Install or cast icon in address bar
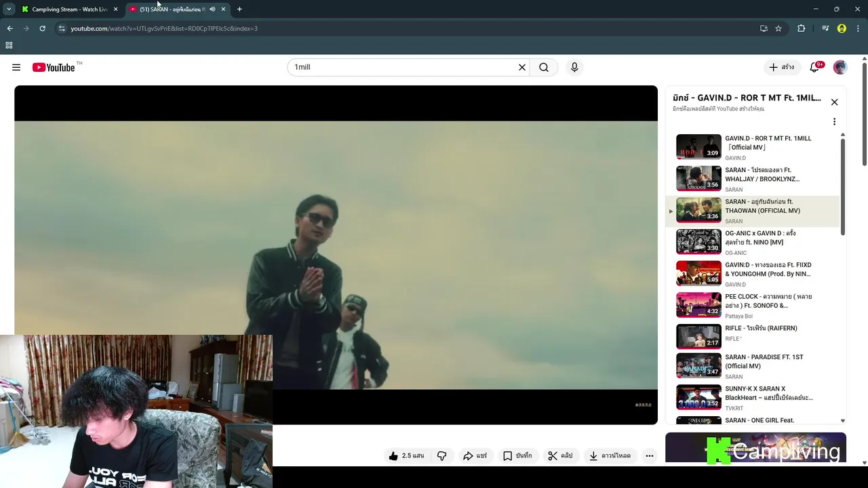 click(x=764, y=28)
